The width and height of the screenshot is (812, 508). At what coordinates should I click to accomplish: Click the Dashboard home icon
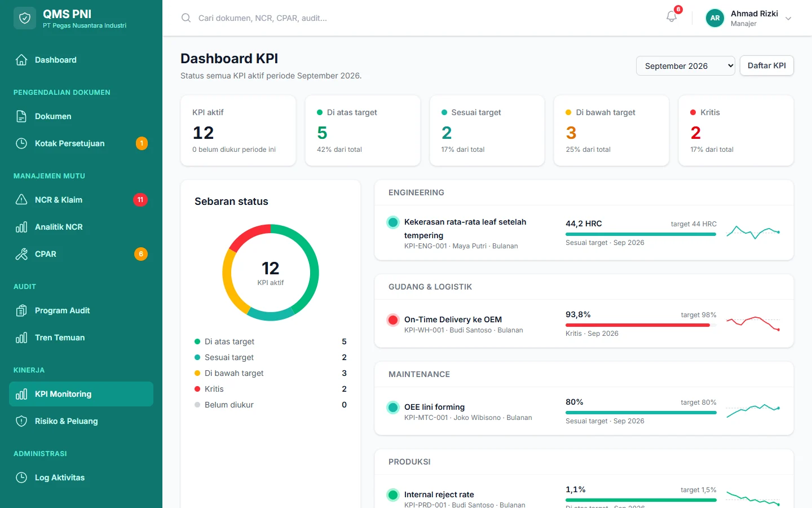click(x=21, y=60)
